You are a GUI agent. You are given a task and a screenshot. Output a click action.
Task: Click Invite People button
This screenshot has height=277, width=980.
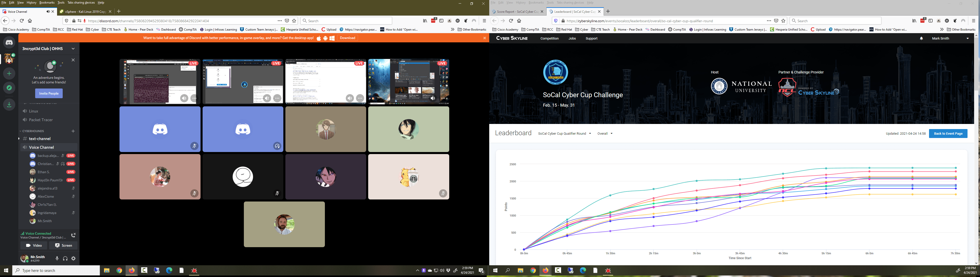[49, 93]
